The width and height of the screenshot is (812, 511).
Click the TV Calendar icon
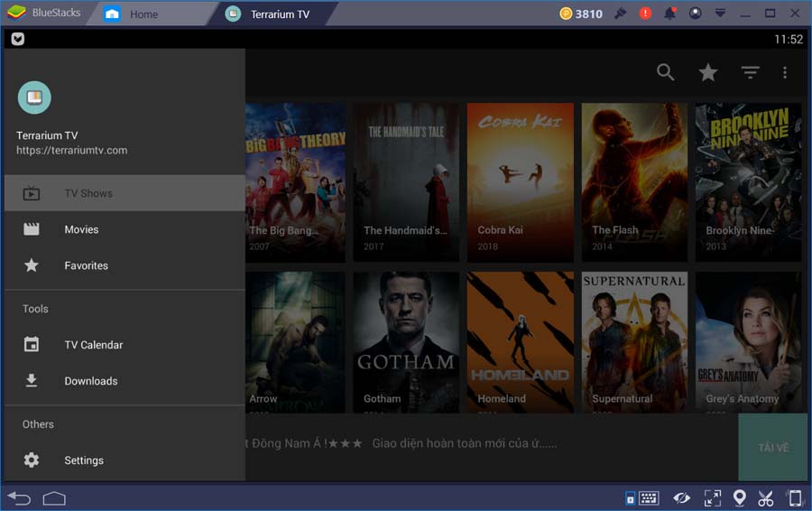(31, 344)
